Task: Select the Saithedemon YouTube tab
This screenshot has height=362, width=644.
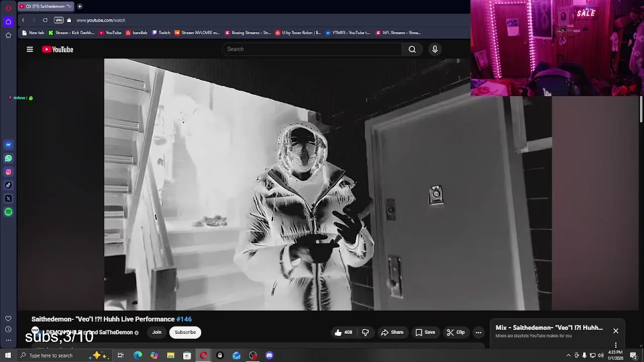Action: tap(45, 7)
